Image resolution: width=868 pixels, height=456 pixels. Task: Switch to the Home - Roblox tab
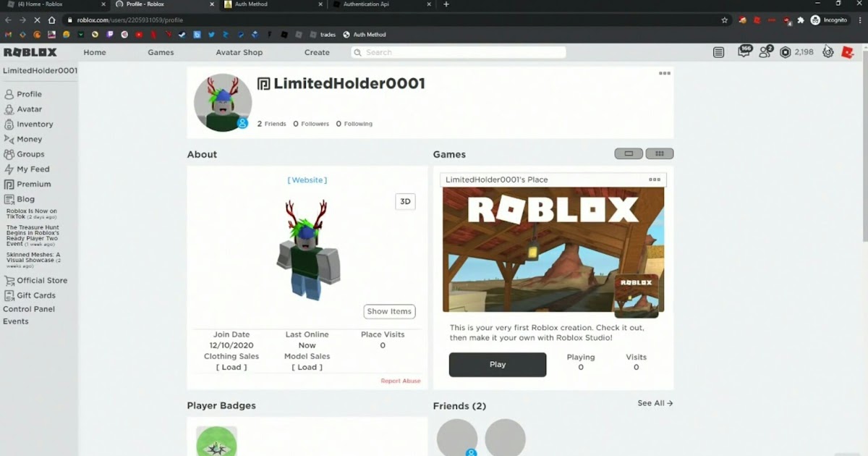[x=55, y=4]
